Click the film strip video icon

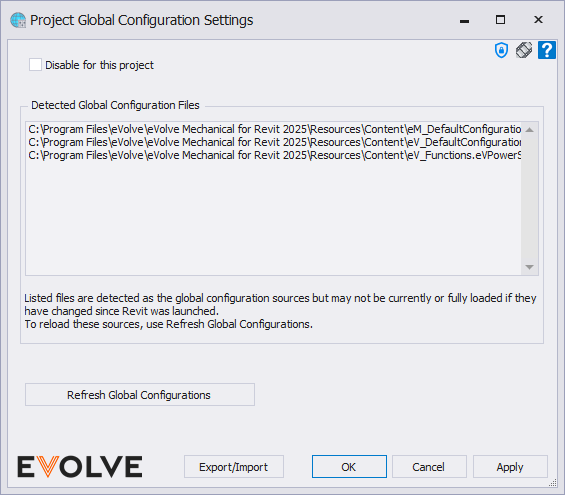tap(524, 50)
